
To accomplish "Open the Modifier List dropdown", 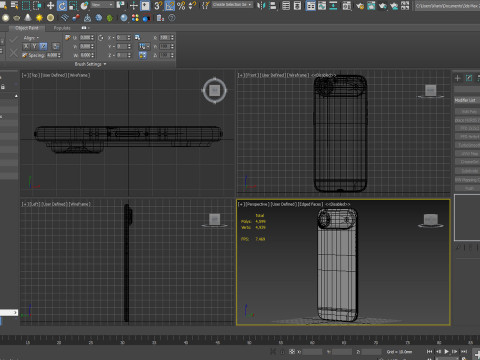I will [467, 100].
